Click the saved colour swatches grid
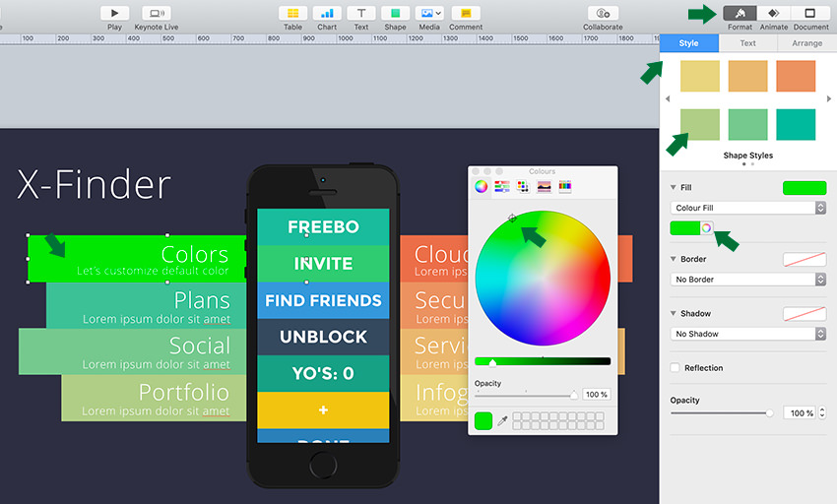 557,420
